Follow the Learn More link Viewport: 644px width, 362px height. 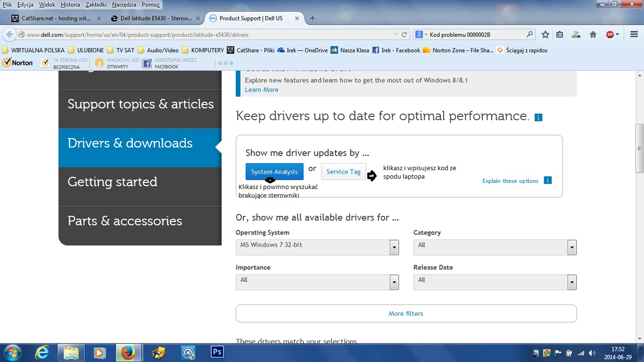tap(262, 90)
